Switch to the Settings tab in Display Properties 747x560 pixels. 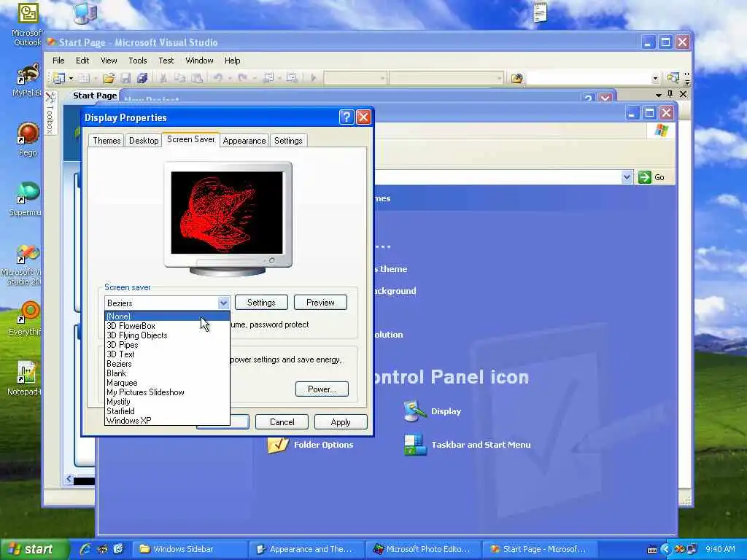(x=288, y=141)
